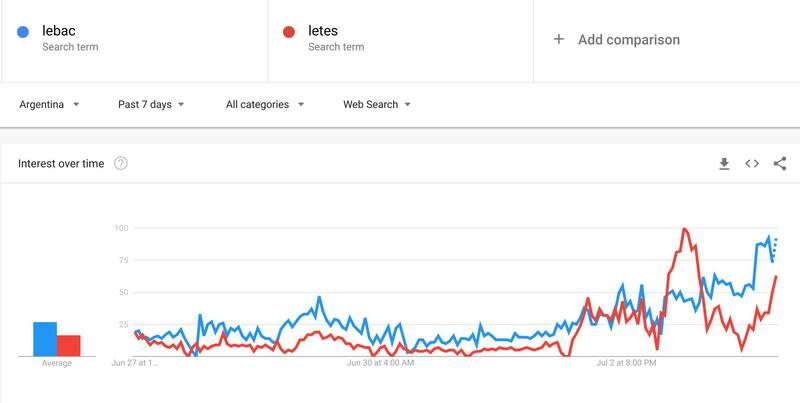Click the Interest over time heading
Screen dimensions: 800x403
pyautogui.click(x=61, y=164)
